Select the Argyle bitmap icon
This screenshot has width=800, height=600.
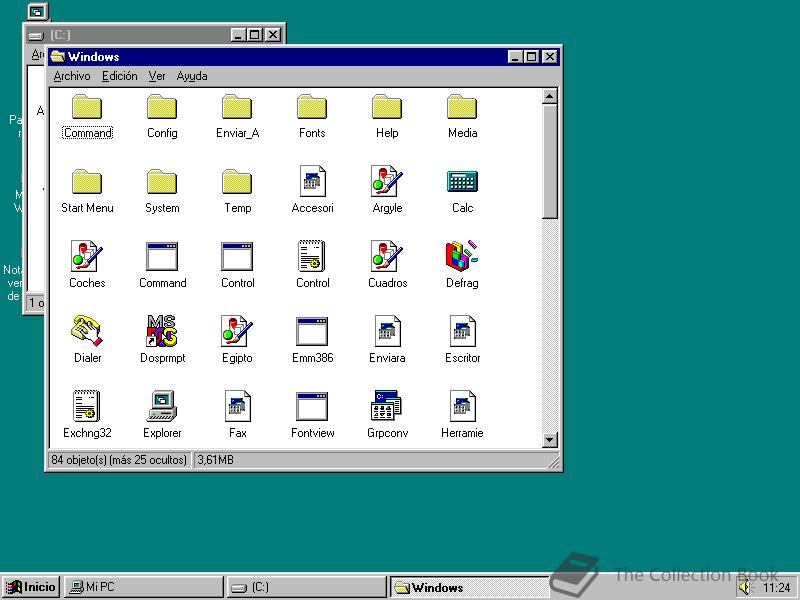coord(387,181)
